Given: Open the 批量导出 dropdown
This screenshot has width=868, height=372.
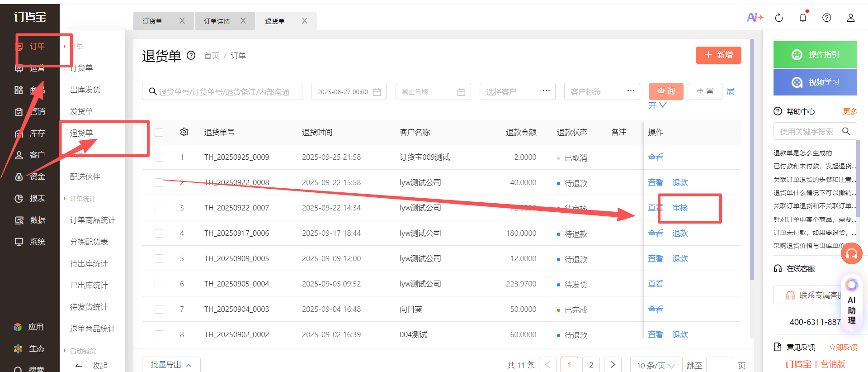Looking at the screenshot, I should [171, 365].
